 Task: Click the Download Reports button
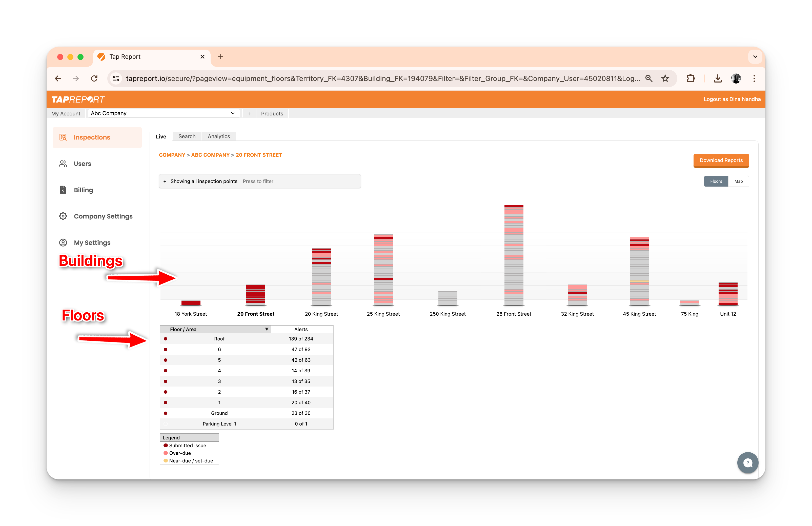[721, 160]
